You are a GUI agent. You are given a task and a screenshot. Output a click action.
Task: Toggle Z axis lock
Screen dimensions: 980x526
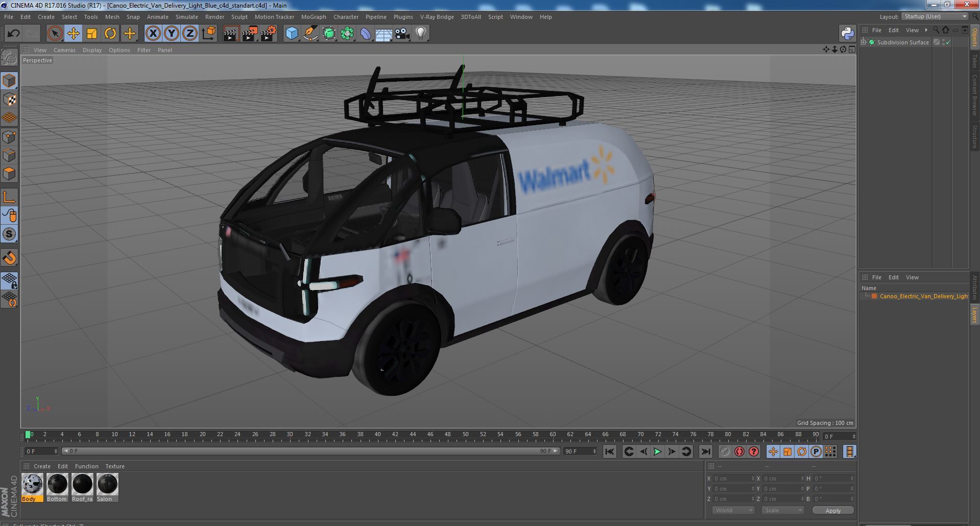[x=190, y=34]
